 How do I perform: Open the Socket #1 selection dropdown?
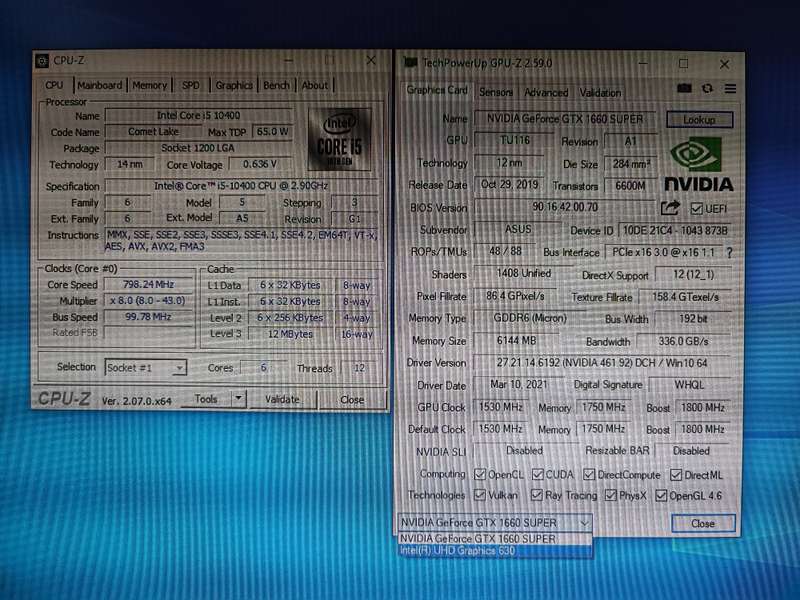click(146, 367)
